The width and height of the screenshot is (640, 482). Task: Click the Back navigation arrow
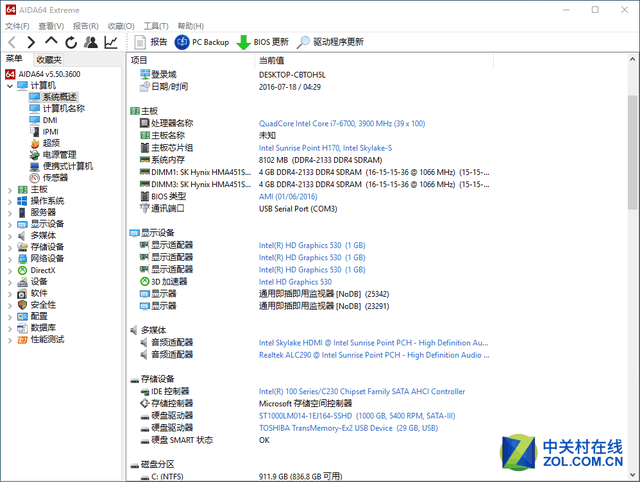[x=12, y=42]
